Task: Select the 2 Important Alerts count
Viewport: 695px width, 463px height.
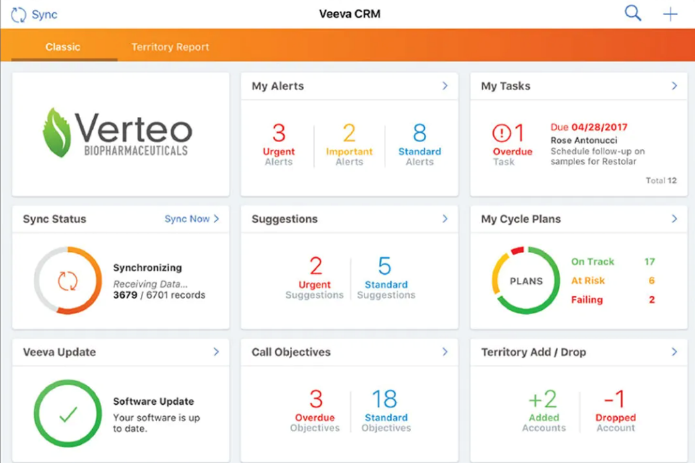Action: (349, 144)
